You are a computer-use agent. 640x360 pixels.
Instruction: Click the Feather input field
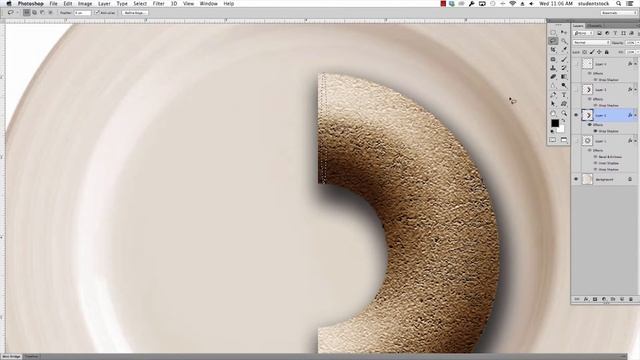pyautogui.click(x=82, y=13)
